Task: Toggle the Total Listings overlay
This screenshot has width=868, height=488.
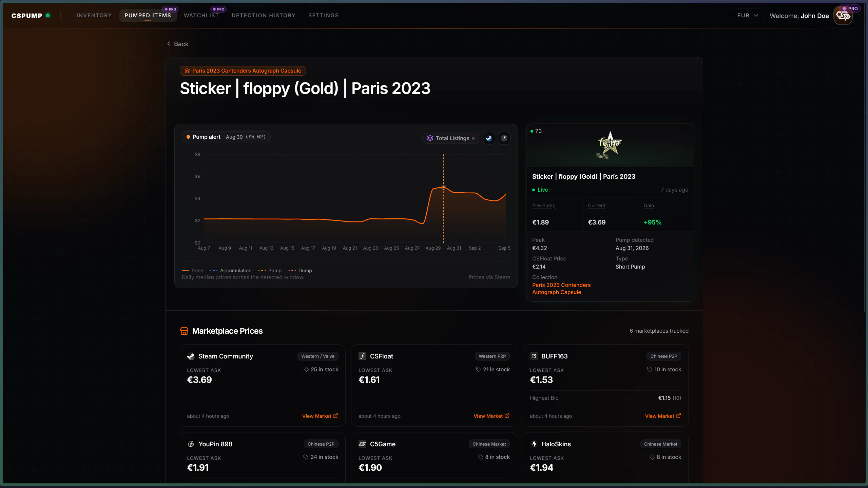Action: (450, 138)
